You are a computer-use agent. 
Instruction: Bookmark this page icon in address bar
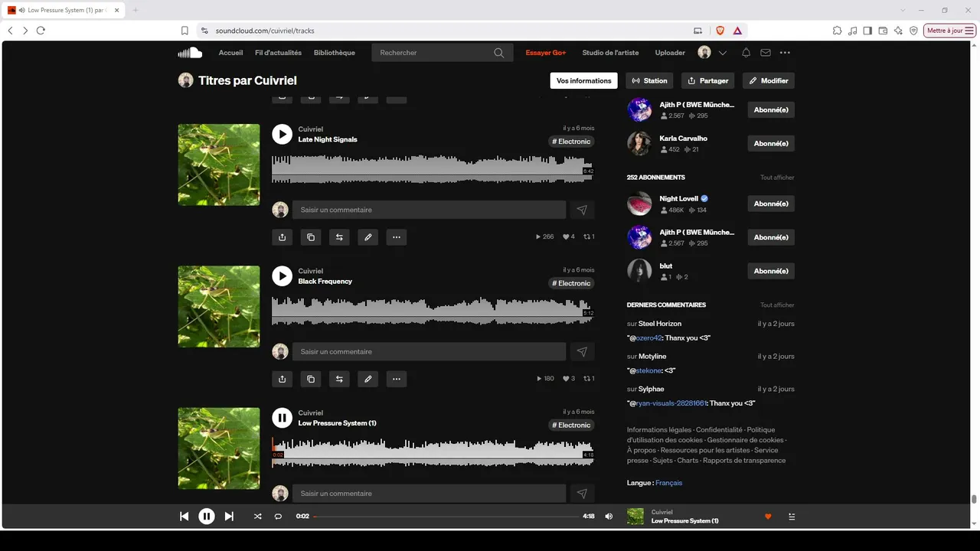pos(185,31)
